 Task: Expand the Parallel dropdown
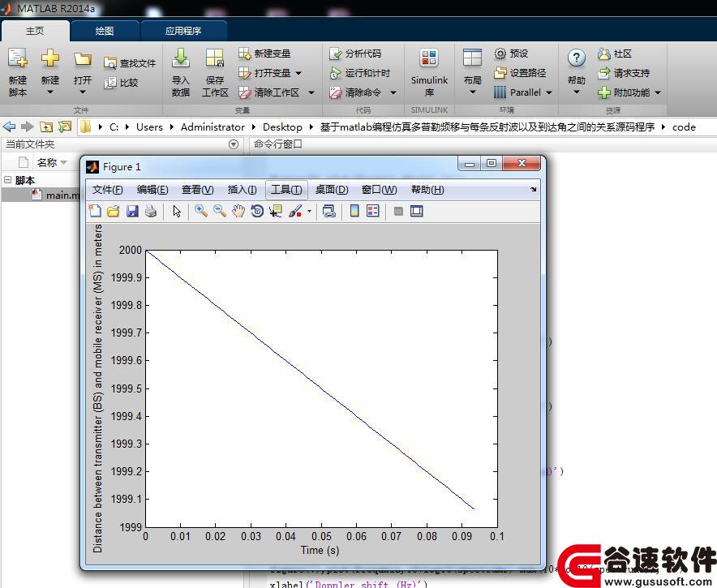click(x=549, y=92)
